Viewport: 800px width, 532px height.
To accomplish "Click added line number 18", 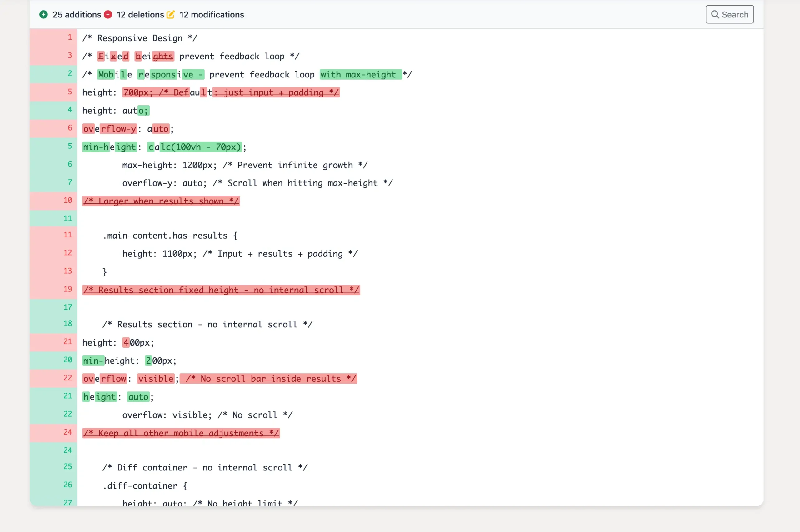I will pos(67,323).
